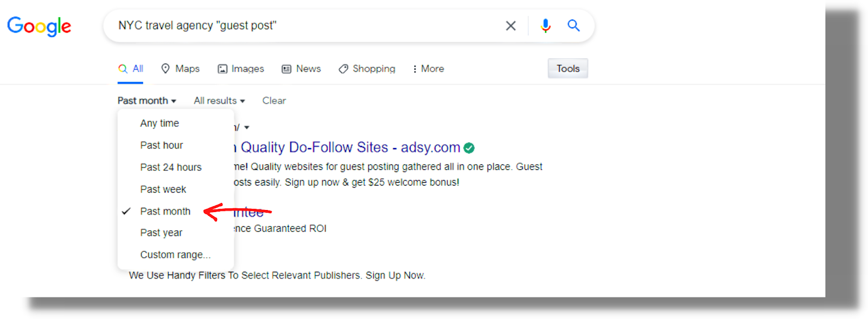
Task: Open the More options menu
Action: tap(428, 69)
